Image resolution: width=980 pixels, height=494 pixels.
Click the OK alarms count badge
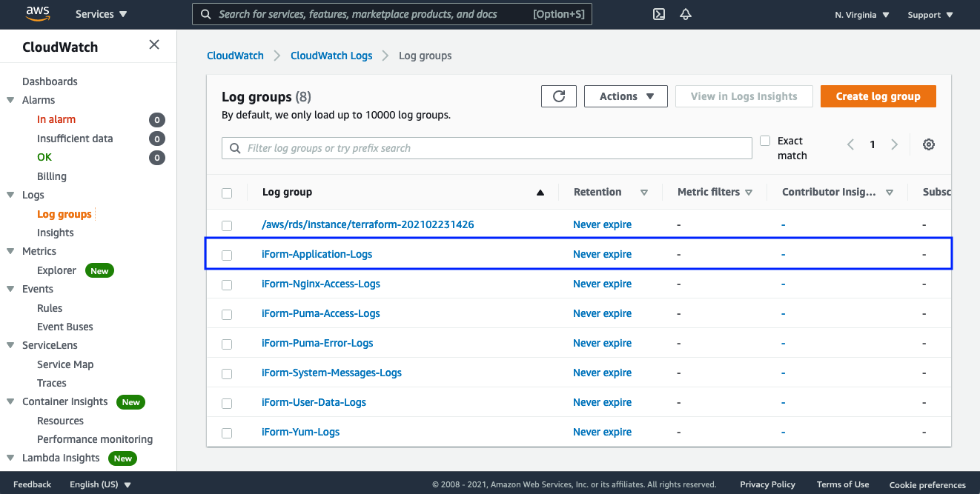[x=156, y=158]
